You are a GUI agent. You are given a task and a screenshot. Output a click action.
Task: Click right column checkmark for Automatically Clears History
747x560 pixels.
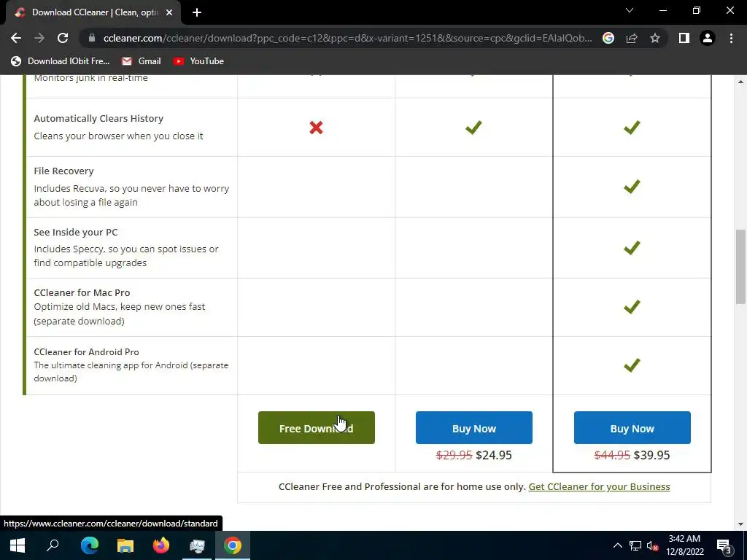point(632,127)
